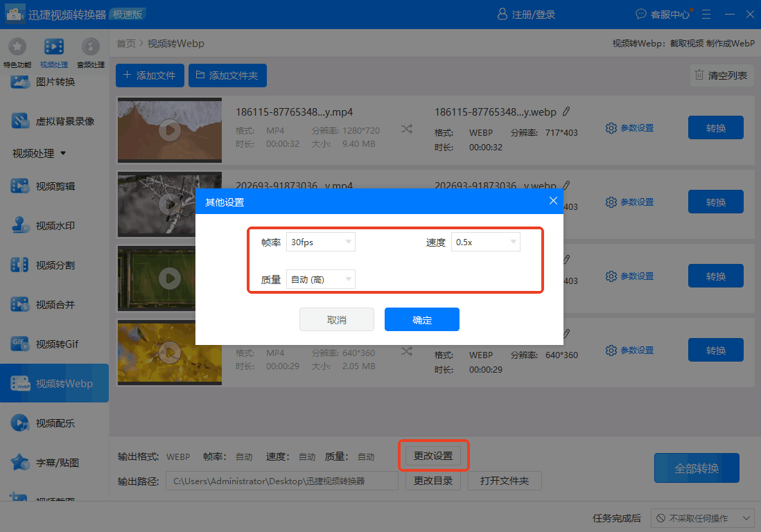
Task: Open 参数设置 for the first file
Action: (x=629, y=127)
